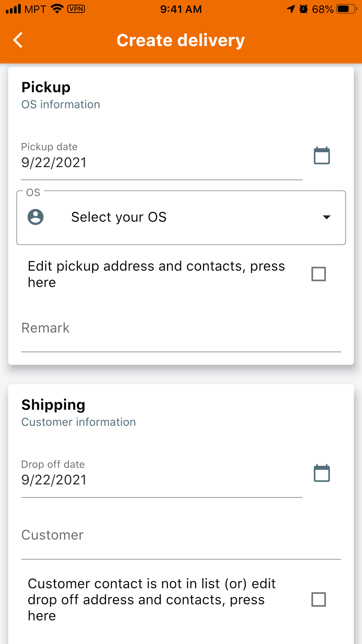The image size is (362, 644).
Task: Enable customer contact not in list checkbox
Action: pyautogui.click(x=319, y=599)
